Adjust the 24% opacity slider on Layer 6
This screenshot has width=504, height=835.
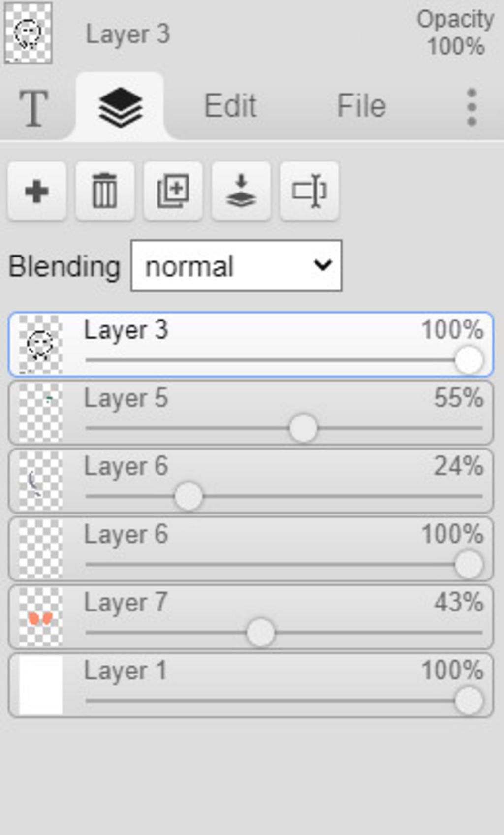189,496
